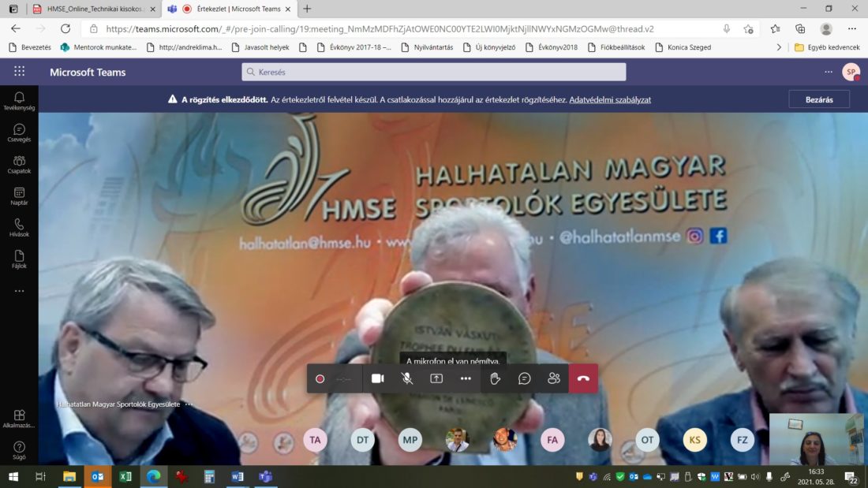This screenshot has width=868, height=488.
Task: Open the browser Favorites list
Action: [775, 28]
